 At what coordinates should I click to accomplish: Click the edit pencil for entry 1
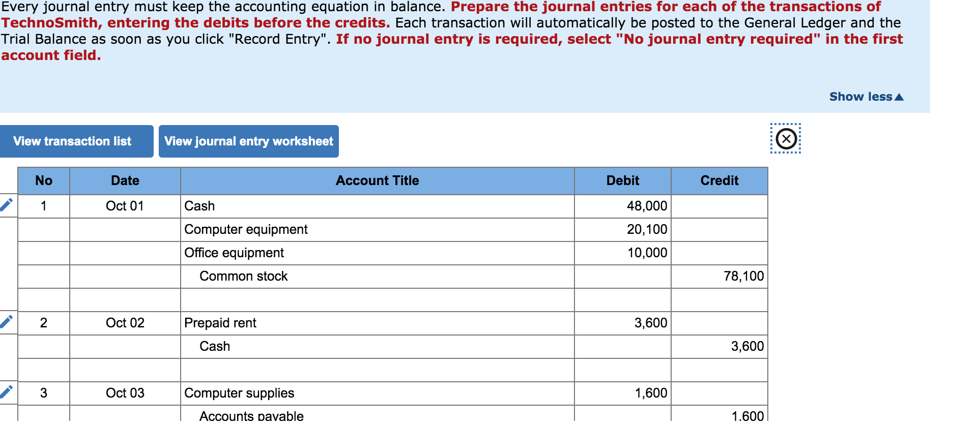tap(7, 205)
